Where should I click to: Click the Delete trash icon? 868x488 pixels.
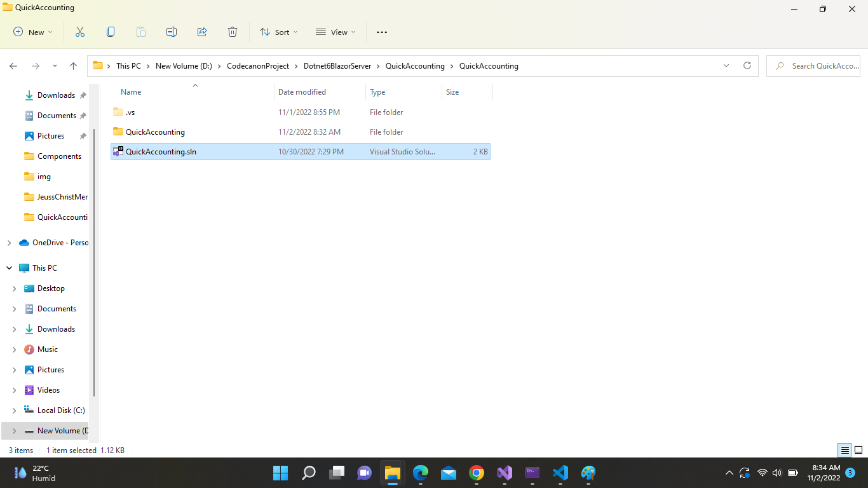(233, 32)
